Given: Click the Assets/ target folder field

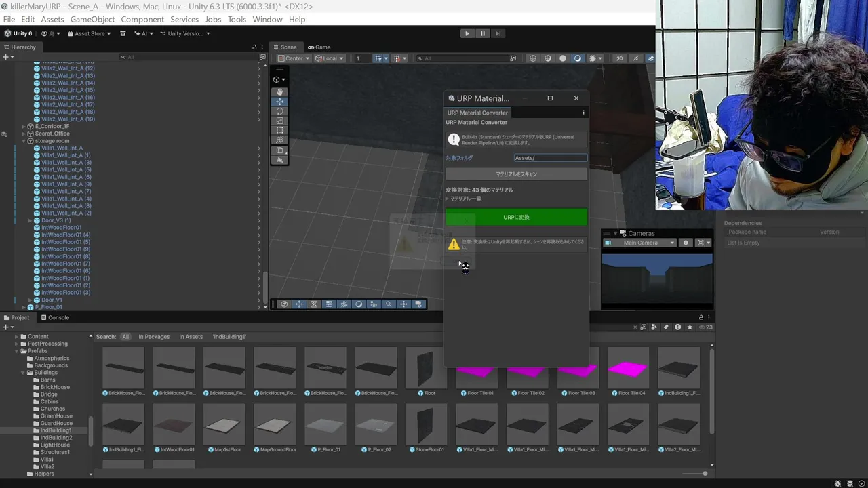Looking at the screenshot, I should pos(551,158).
